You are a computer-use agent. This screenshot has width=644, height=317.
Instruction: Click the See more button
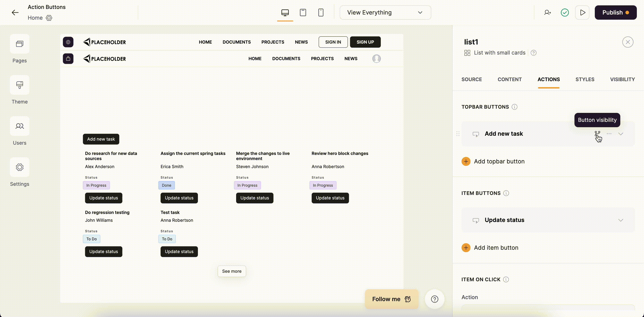(x=232, y=271)
